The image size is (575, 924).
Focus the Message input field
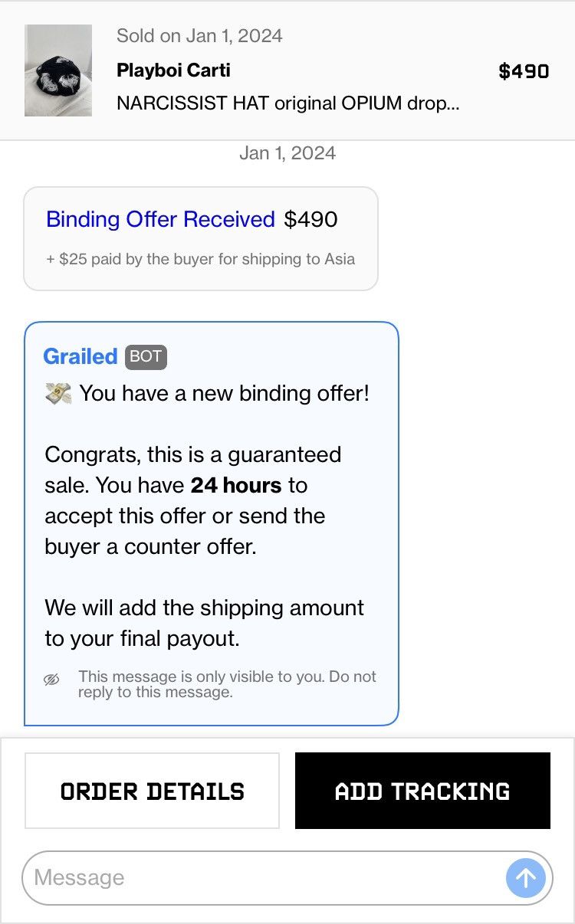(261, 877)
